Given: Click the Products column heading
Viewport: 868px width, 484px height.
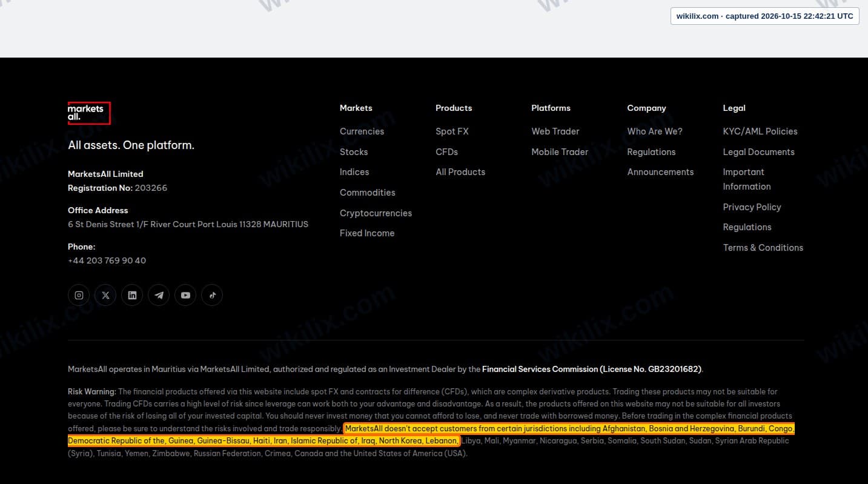Looking at the screenshot, I should point(454,108).
